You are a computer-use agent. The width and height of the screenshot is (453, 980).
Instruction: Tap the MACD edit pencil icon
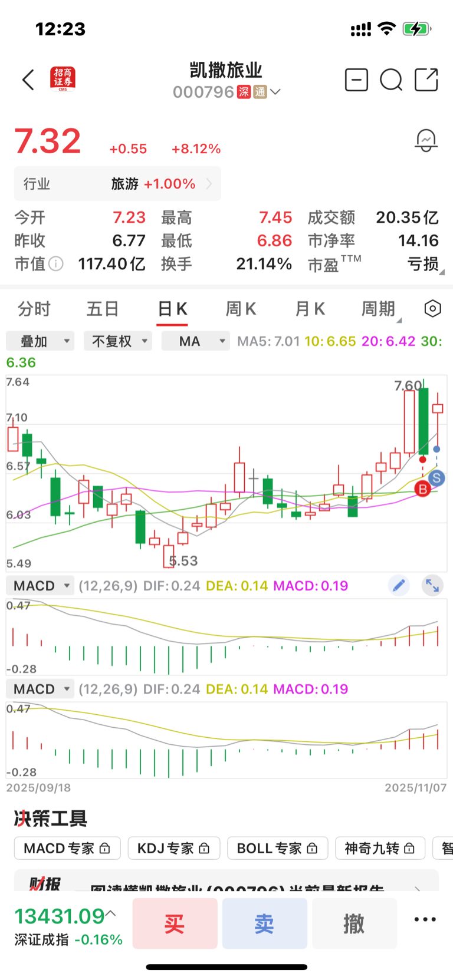point(399,585)
